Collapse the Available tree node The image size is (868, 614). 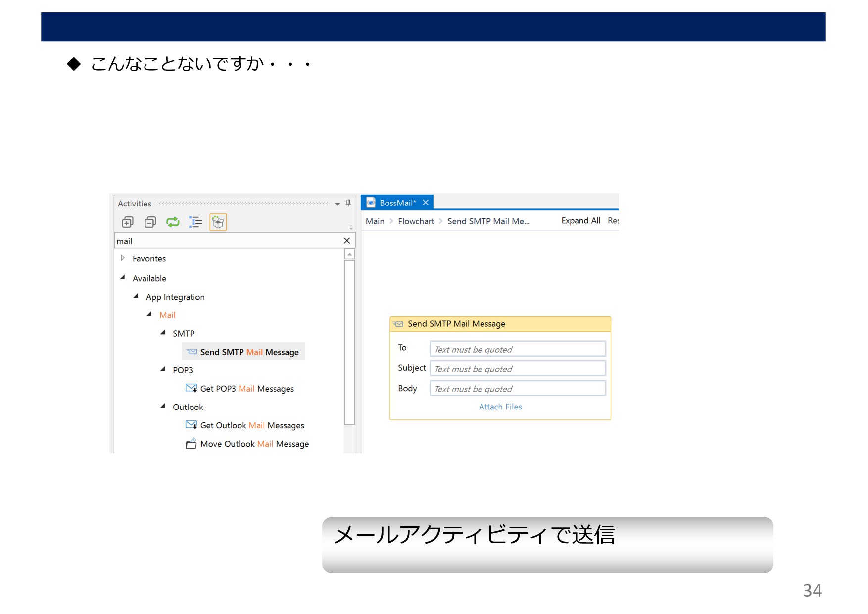tap(123, 278)
